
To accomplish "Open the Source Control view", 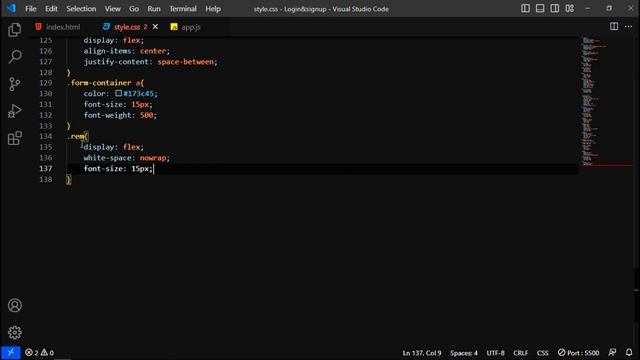I will pos(15,84).
